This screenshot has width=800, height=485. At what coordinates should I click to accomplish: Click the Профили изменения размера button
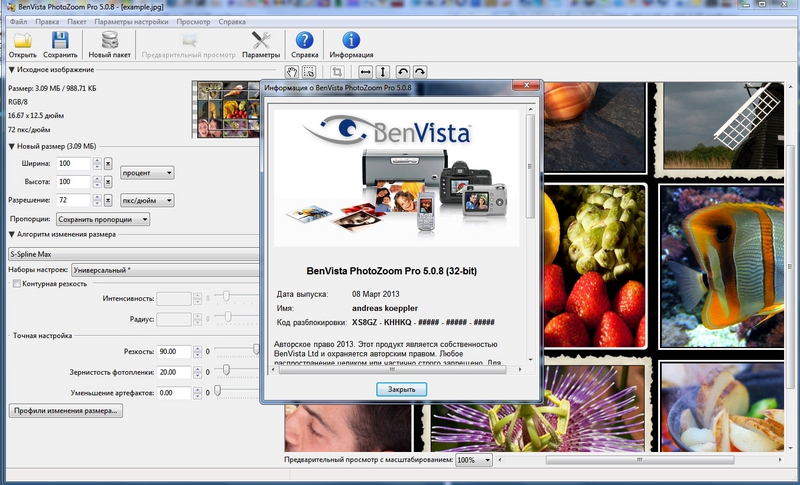66,411
